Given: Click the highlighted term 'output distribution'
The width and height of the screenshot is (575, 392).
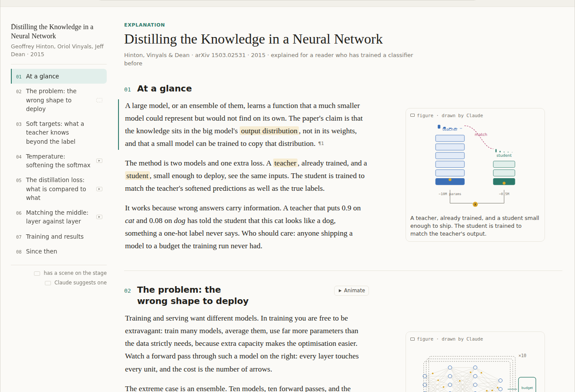Looking at the screenshot, I should tap(269, 131).
